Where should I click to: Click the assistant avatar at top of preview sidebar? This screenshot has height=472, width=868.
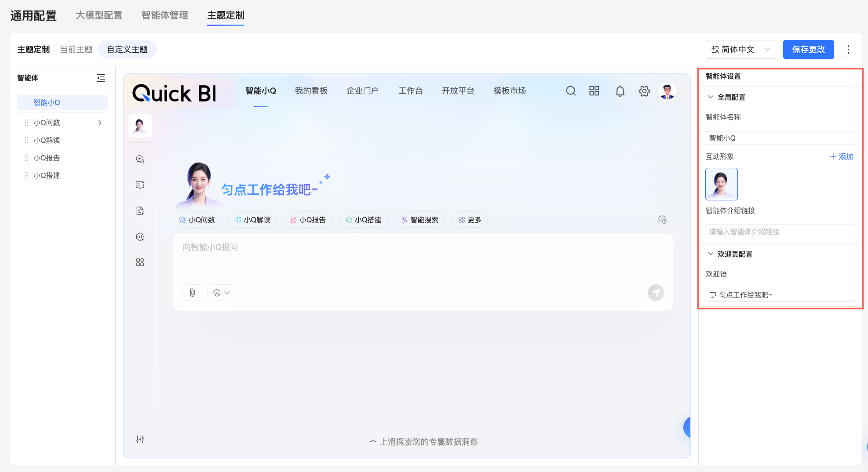tap(140, 126)
